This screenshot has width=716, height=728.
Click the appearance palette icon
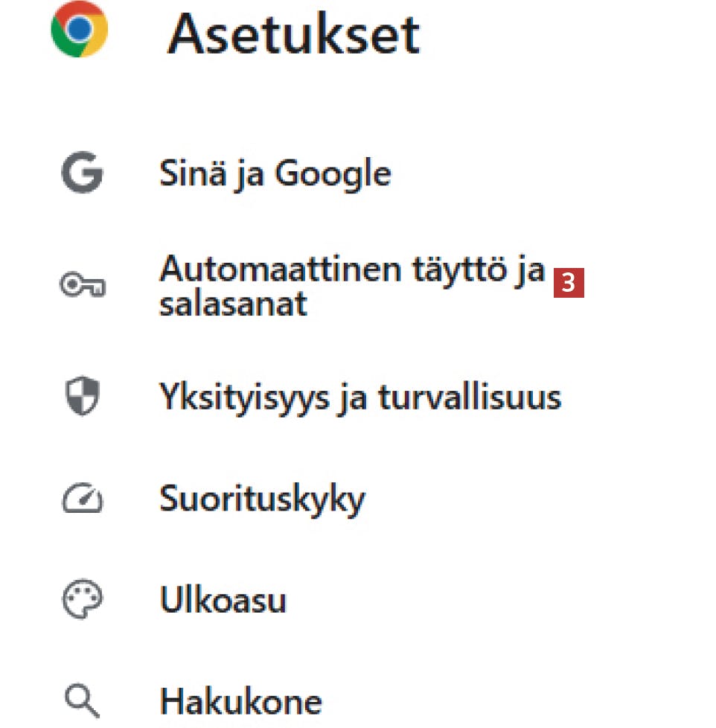pyautogui.click(x=82, y=600)
